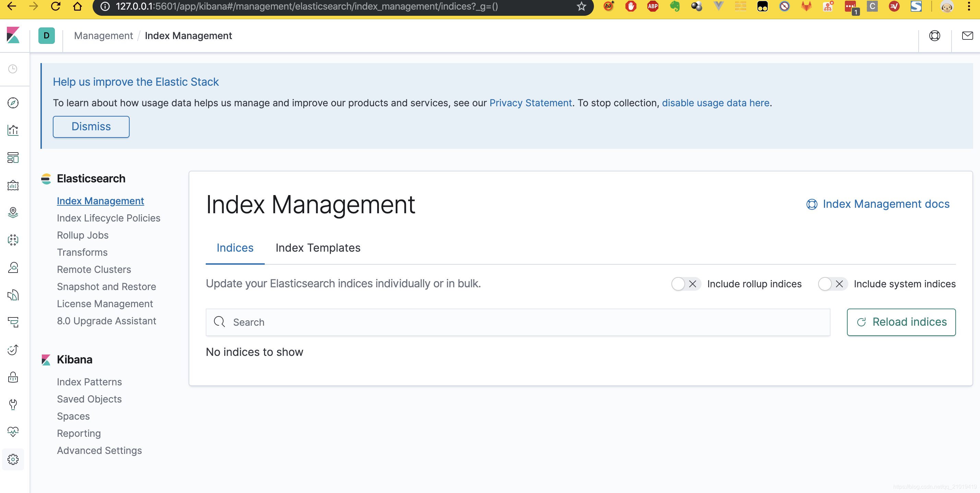Open the Maps icon in the sidebar
This screenshot has width=980, height=493.
13,212
